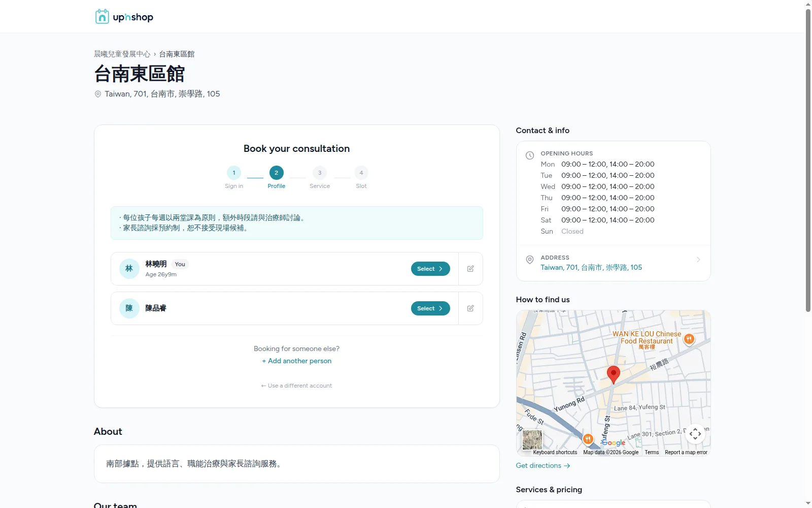Viewport: 812px width, 508px height.
Task: Edit the 林曉明 profile via pencil icon
Action: (470, 269)
